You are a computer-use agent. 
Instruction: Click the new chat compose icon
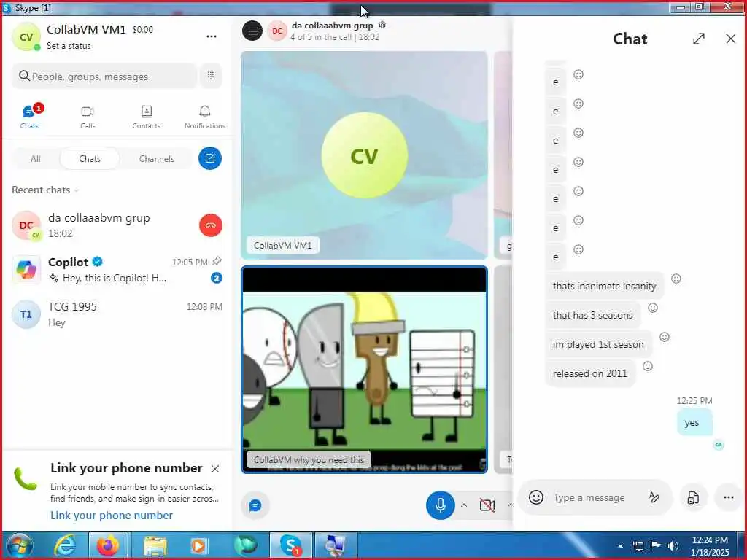(210, 158)
